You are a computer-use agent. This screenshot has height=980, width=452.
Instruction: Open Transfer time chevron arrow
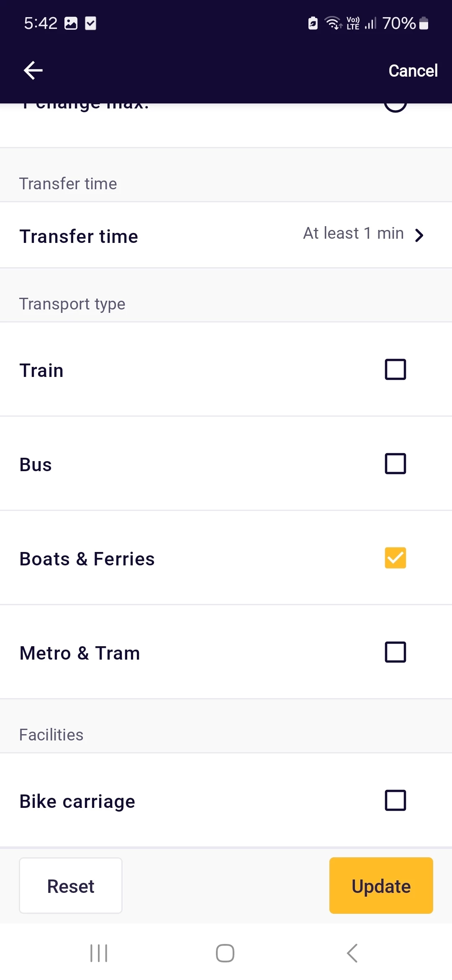click(419, 235)
